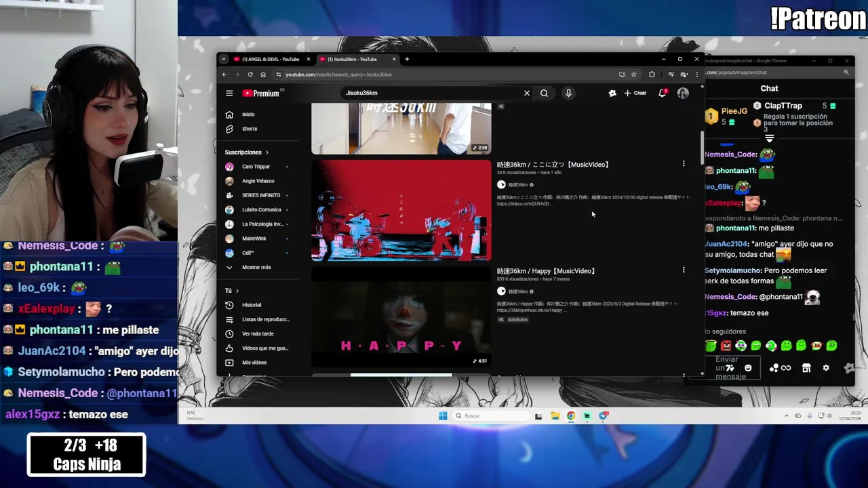Screen dimensions: 868x488
Task: Click the browser home button
Action: 263,75
